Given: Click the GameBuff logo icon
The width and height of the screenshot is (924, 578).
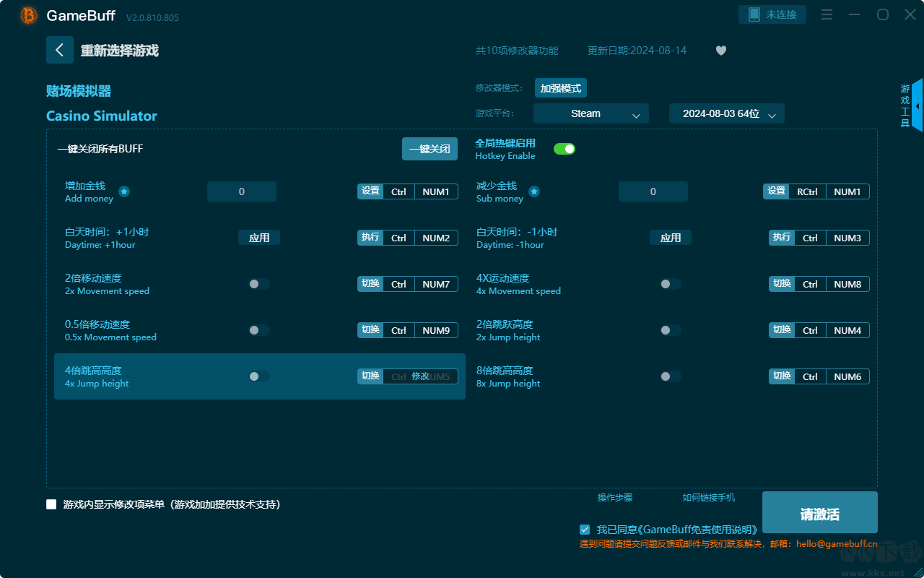Looking at the screenshot, I should (x=29, y=15).
